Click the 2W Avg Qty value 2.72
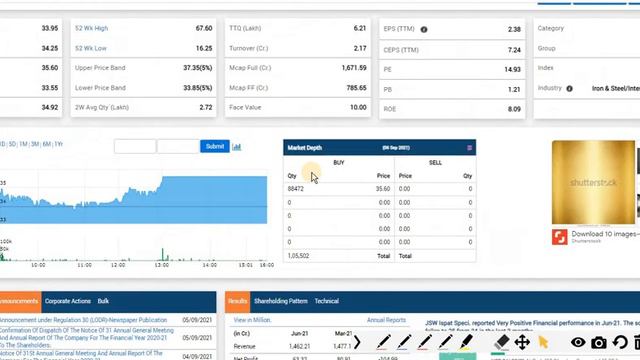Viewport: 640px width, 360px height. (206, 107)
